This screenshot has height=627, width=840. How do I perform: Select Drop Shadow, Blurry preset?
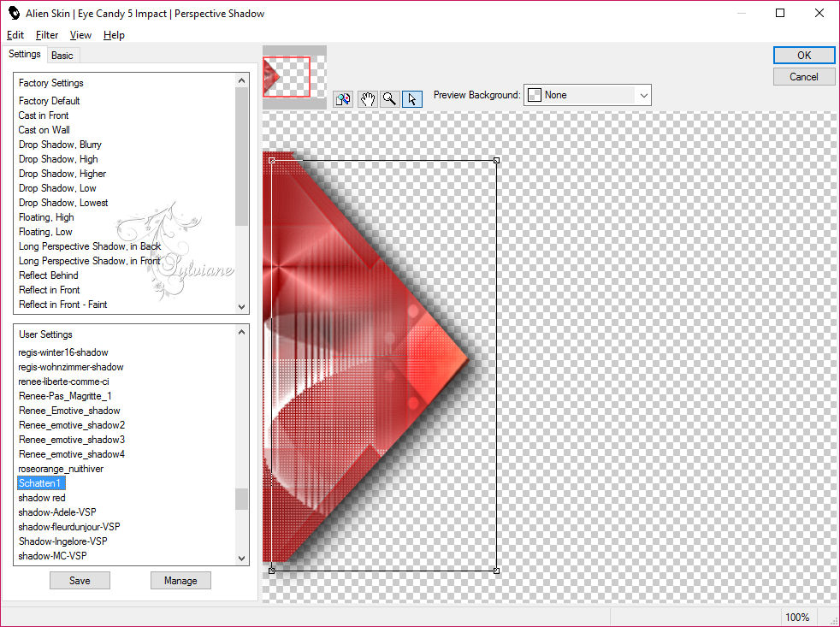coord(60,145)
